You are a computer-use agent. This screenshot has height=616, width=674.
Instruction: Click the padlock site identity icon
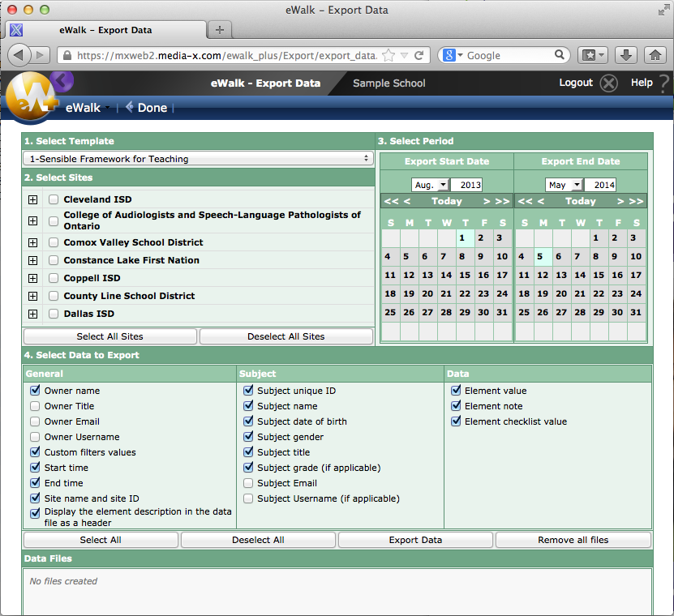(x=67, y=55)
